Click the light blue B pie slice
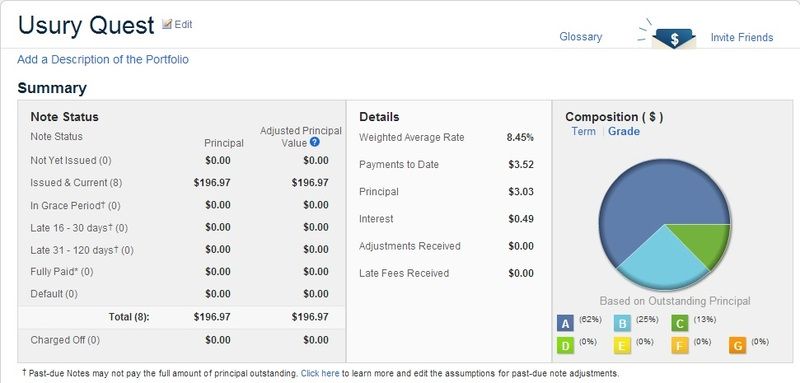The image size is (800, 383). pos(663,260)
